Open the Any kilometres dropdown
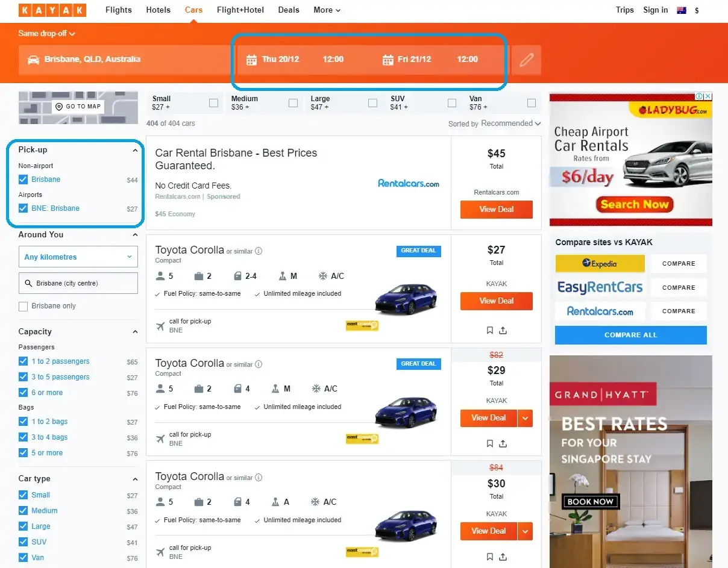The image size is (728, 568). (78, 257)
